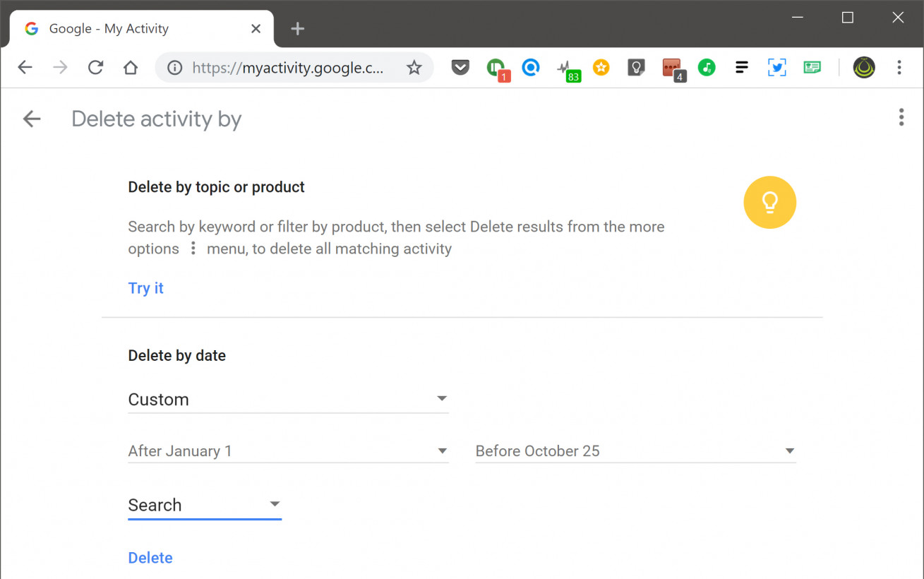Viewport: 924px width, 579px height.
Task: Open the Twitter extension popup
Action: [x=776, y=67]
